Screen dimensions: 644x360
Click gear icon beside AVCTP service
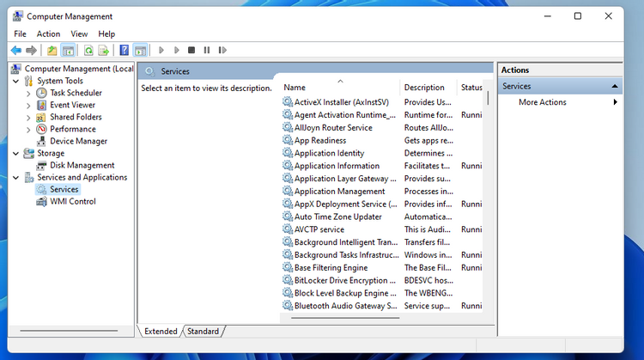coord(288,229)
